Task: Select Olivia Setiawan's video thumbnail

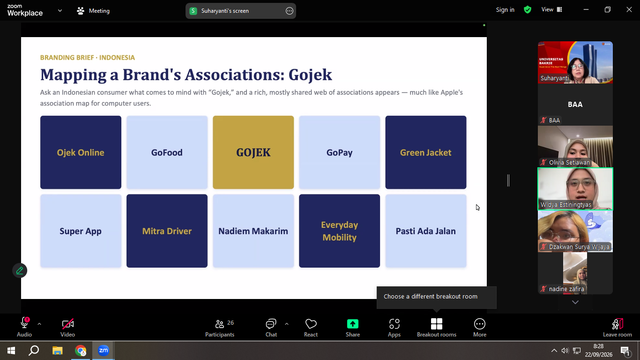Action: pyautogui.click(x=575, y=146)
